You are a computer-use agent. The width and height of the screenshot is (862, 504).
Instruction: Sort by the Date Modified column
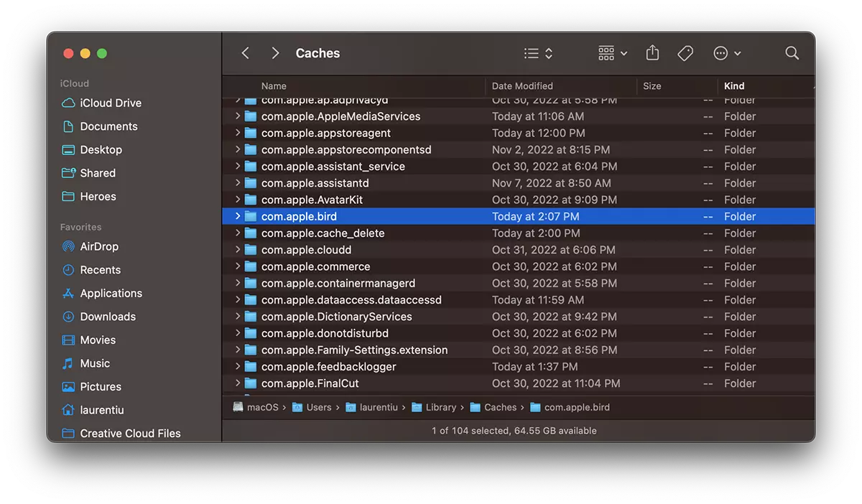tap(522, 85)
